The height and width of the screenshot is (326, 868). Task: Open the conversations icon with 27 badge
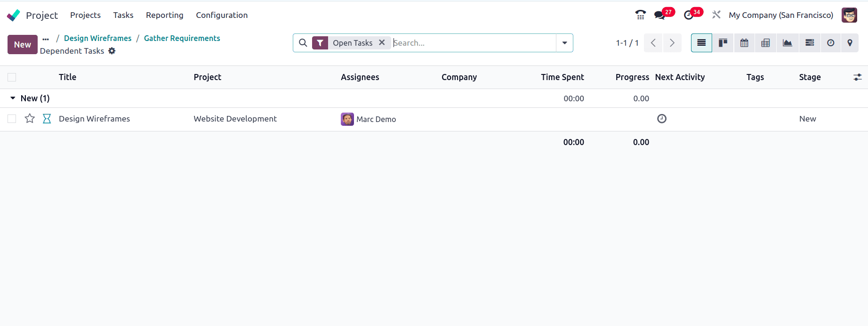click(660, 15)
